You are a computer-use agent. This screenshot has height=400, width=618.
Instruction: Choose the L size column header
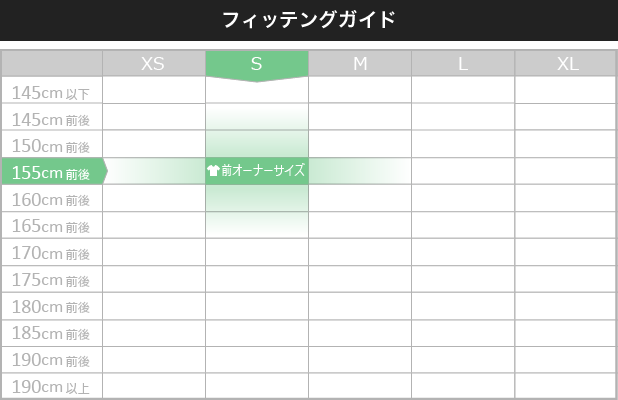tap(463, 64)
